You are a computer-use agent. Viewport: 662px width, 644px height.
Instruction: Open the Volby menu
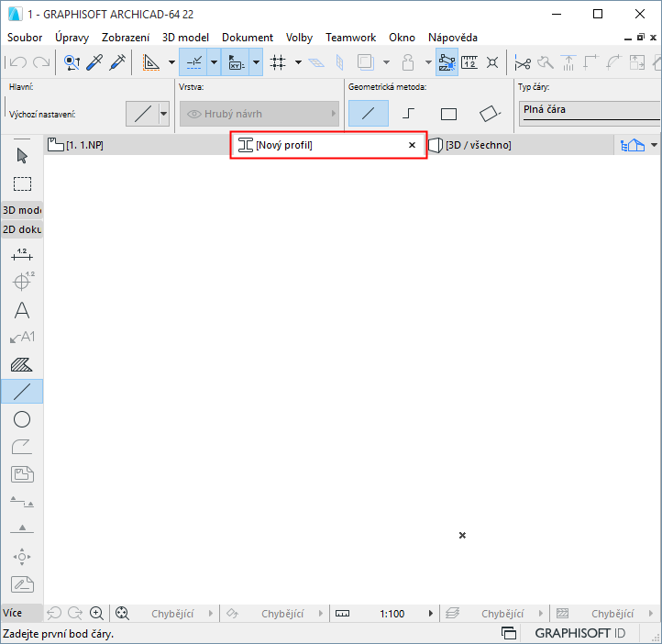click(x=299, y=38)
